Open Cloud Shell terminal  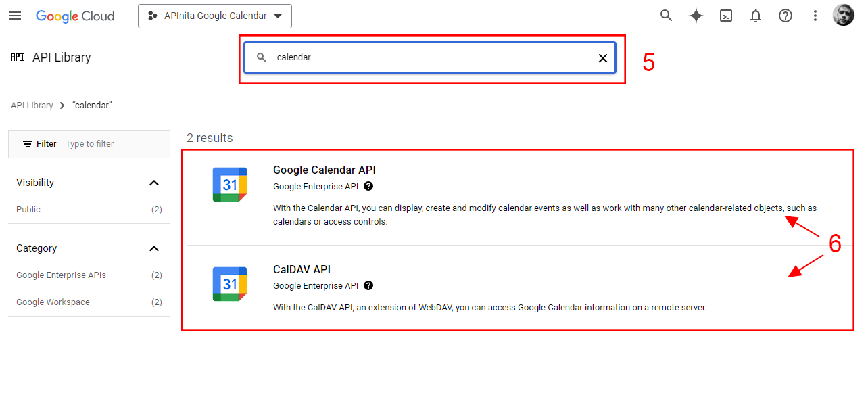725,15
